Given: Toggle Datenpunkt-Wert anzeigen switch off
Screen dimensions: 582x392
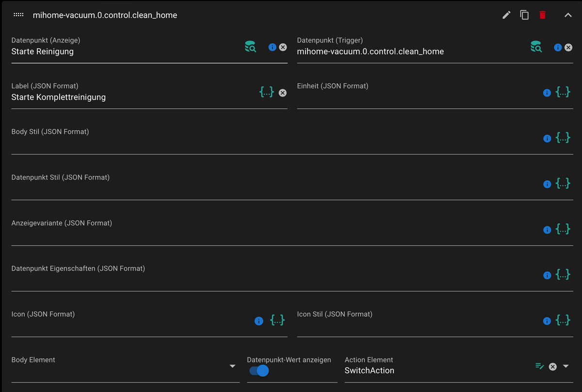Looking at the screenshot, I should [259, 371].
